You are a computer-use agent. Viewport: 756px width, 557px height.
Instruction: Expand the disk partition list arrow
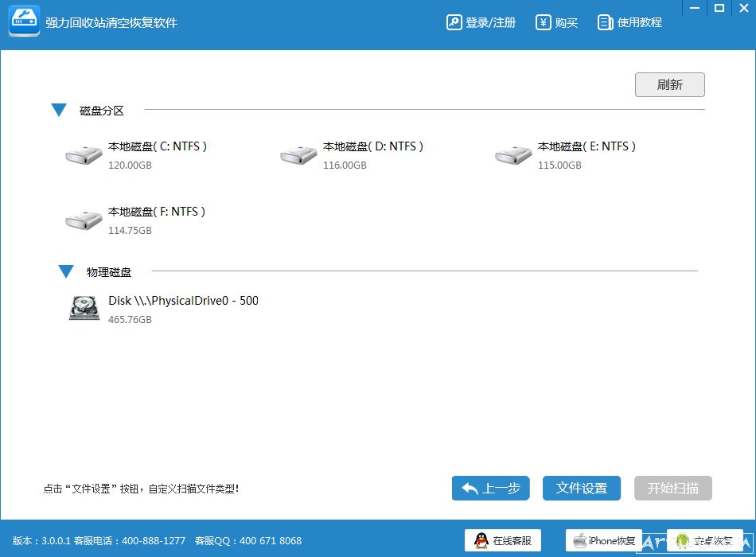[x=58, y=110]
